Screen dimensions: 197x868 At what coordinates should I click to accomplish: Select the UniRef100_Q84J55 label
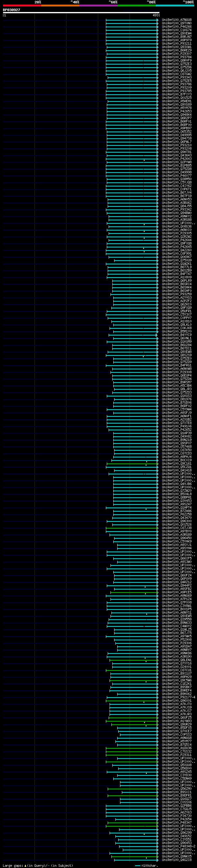pyautogui.click(x=177, y=206)
